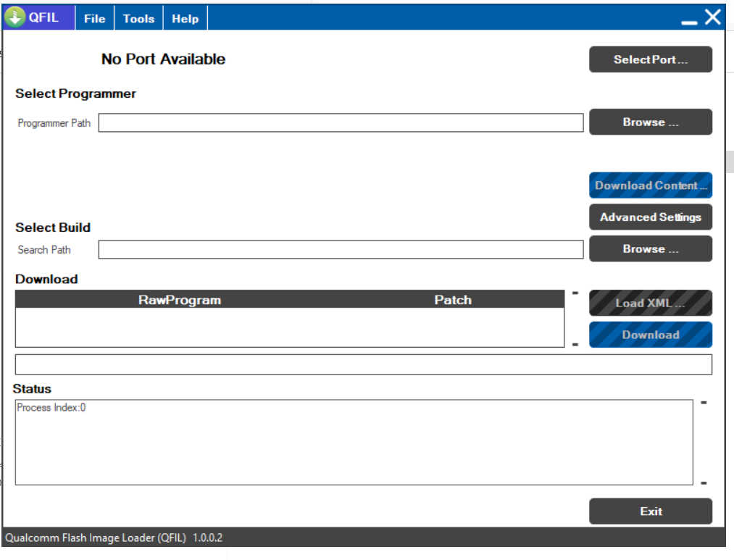
Task: Click the RawProgram column header
Action: coord(180,300)
